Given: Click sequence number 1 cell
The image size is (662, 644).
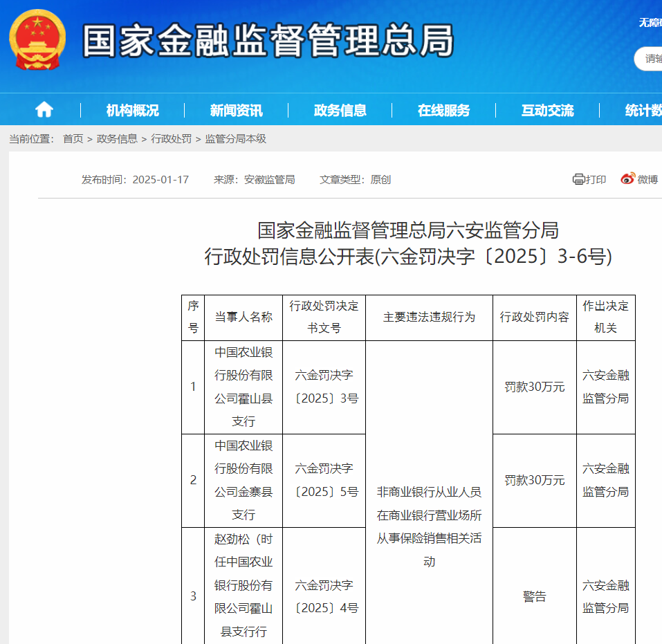Looking at the screenshot, I should 193,387.
